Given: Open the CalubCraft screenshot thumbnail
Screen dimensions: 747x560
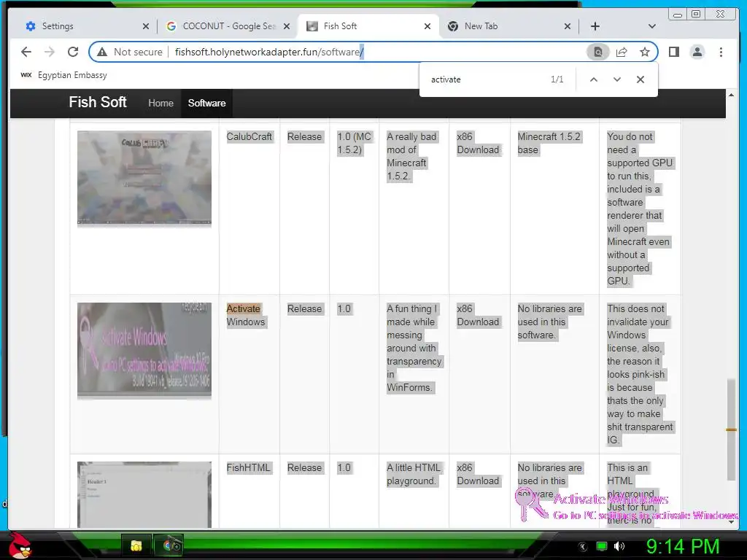Looking at the screenshot, I should [x=144, y=177].
